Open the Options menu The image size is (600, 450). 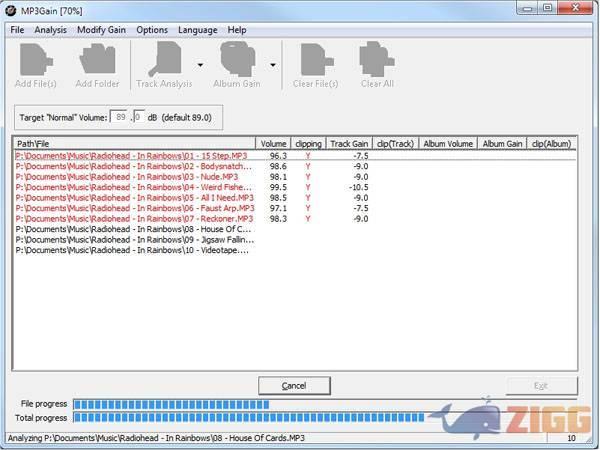click(x=152, y=30)
